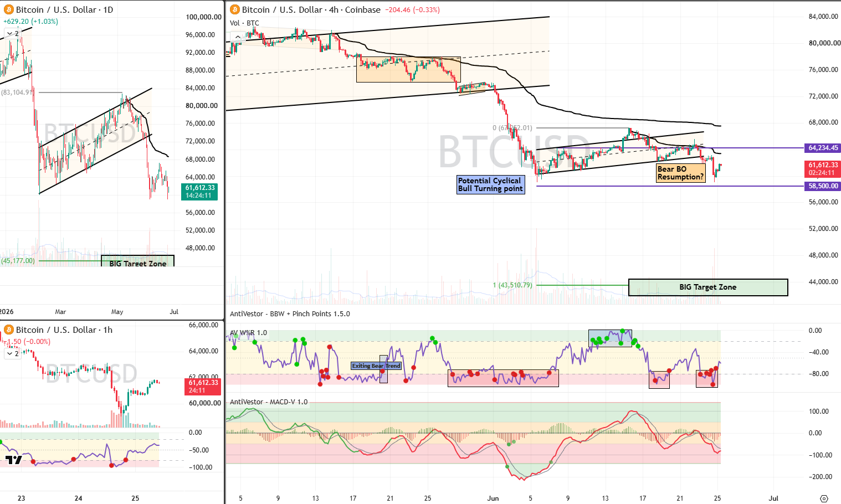Click the 23 label on 1h time axis
The width and height of the screenshot is (841, 504).
21,498
